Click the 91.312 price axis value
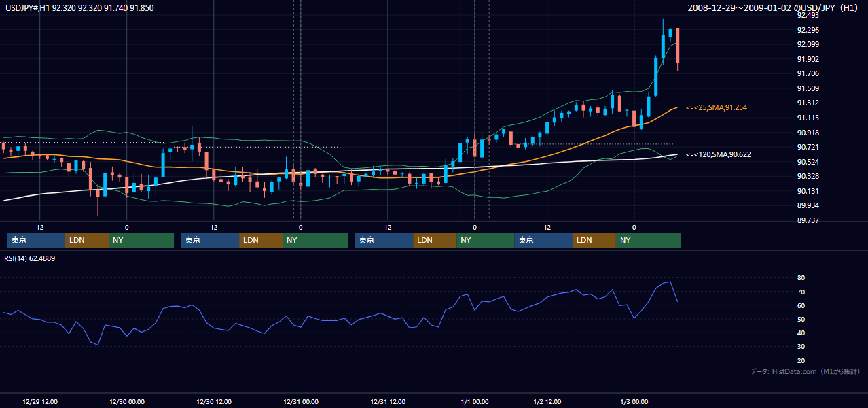The width and height of the screenshot is (868, 408). (x=808, y=103)
